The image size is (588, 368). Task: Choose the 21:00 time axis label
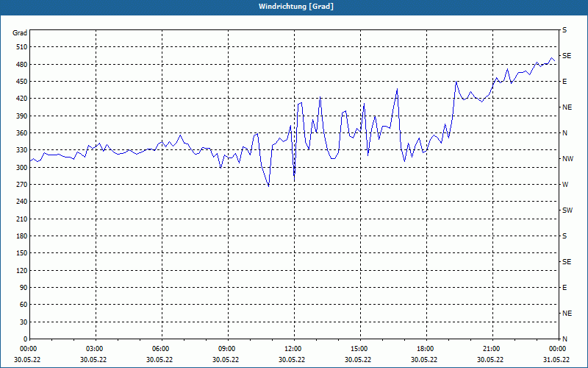pyautogui.click(x=490, y=349)
